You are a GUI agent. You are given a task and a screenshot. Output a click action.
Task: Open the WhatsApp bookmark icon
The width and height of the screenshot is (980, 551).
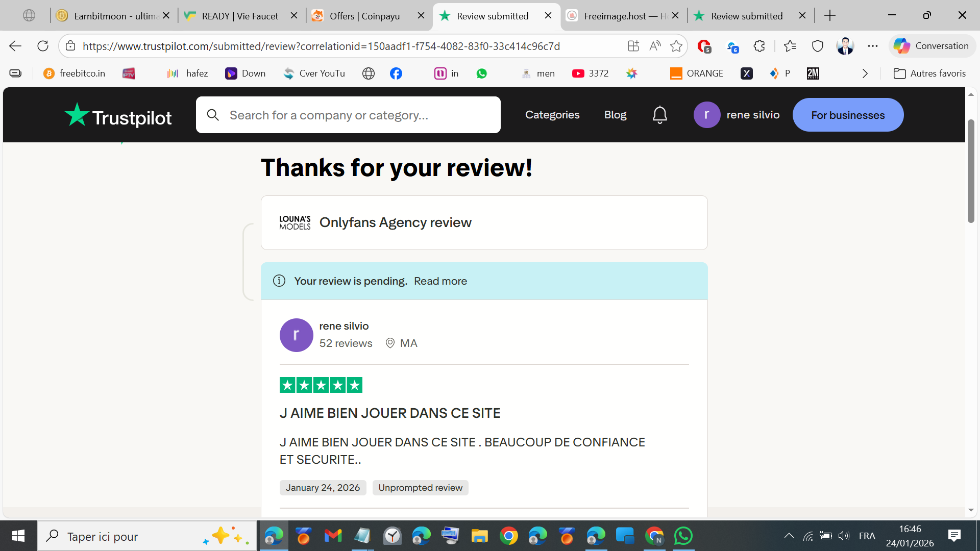tap(481, 73)
